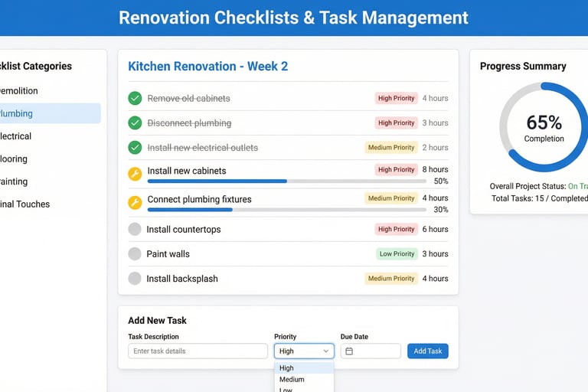Click High Priority badge on Install countertops
588x392 pixels.
tap(396, 229)
